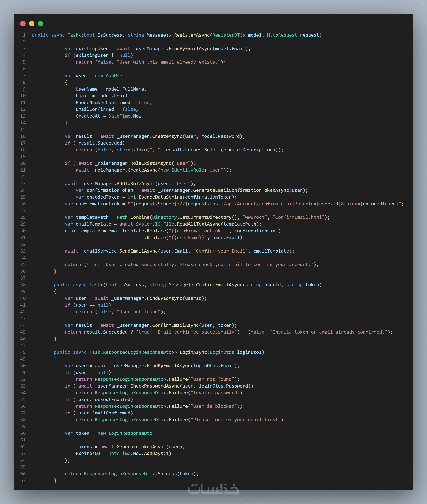Click the LoginAsync method name

click(x=193, y=352)
